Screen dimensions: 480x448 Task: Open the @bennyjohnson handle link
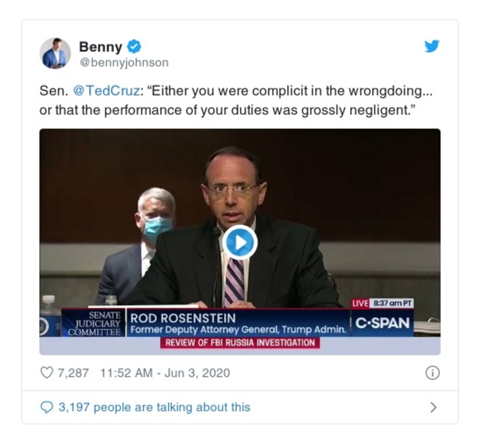point(124,62)
